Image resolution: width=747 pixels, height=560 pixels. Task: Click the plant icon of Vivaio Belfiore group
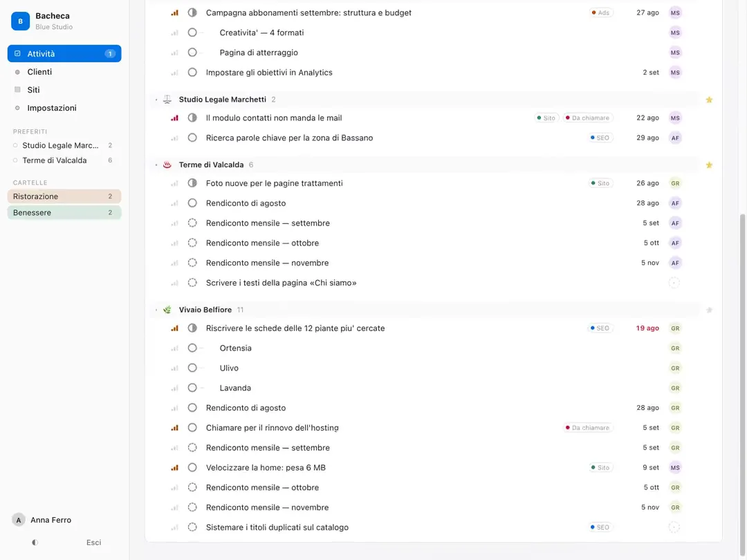coord(167,310)
